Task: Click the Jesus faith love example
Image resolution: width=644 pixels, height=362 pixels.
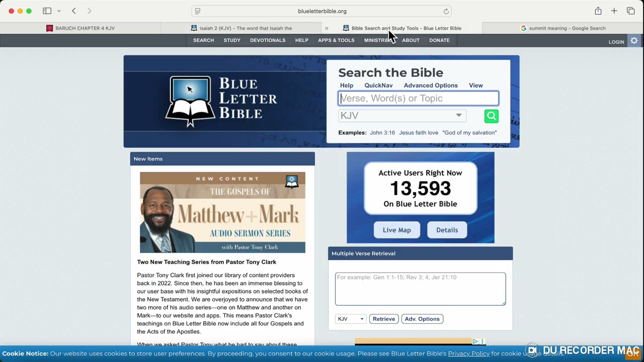Action: tap(419, 133)
